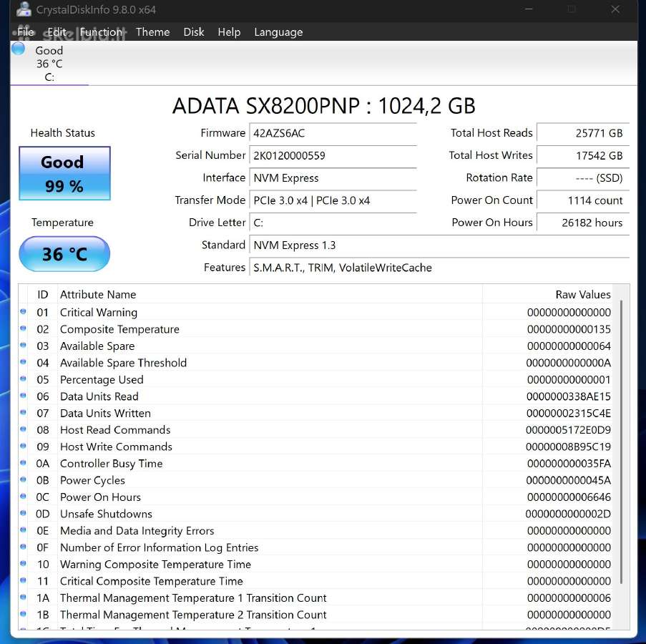The width and height of the screenshot is (646, 644).
Task: Select the Serial Number field 2K0120000559
Action: [333, 156]
